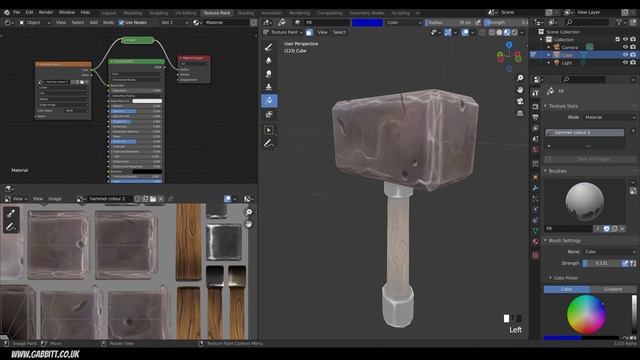Toggle radius pressure sensitivity in tool header
Screen dimensions: 640x360
[478, 22]
